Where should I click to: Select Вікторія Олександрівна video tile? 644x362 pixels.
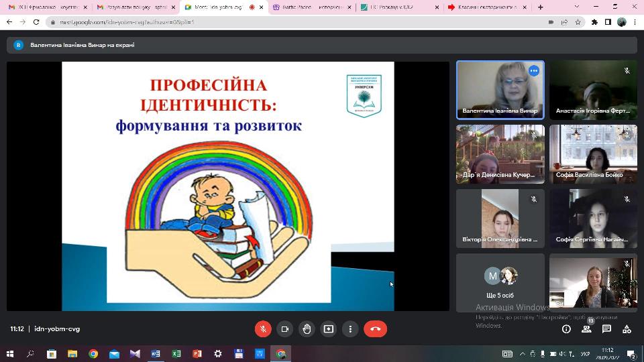coord(500,219)
